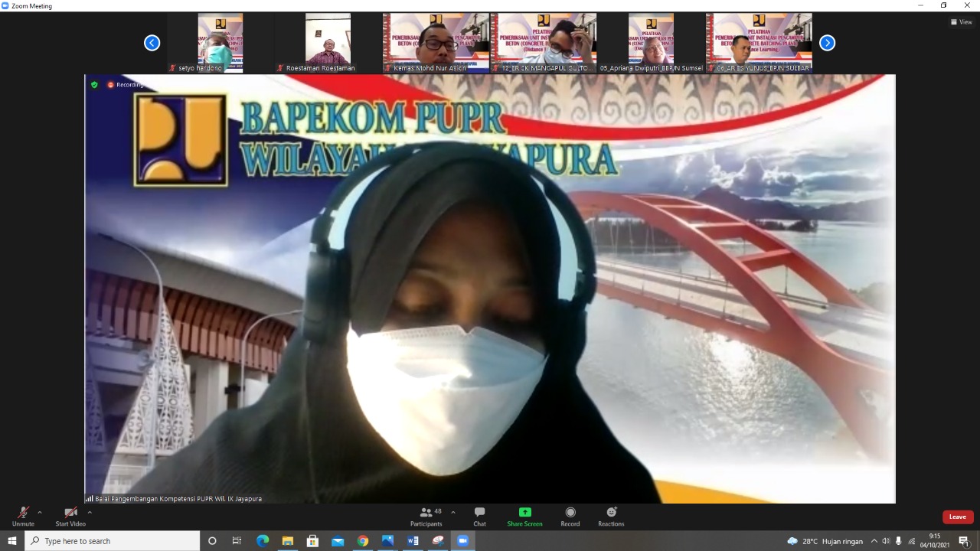Open the Participants panel

[426, 517]
